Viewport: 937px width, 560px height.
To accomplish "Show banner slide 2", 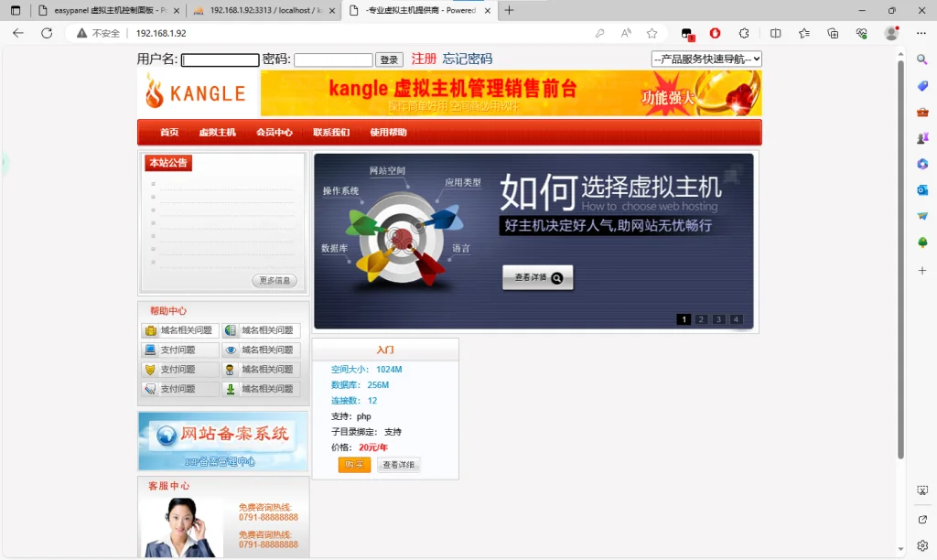I will point(701,319).
